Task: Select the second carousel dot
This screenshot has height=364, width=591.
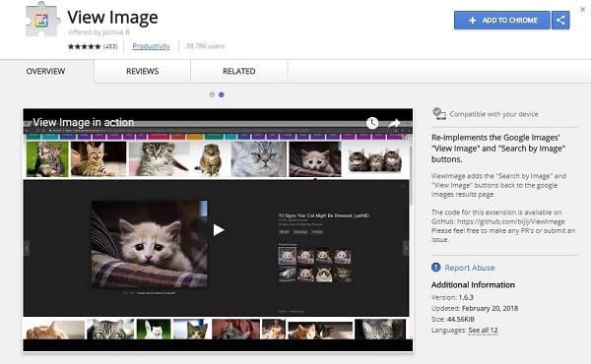Action: point(222,94)
